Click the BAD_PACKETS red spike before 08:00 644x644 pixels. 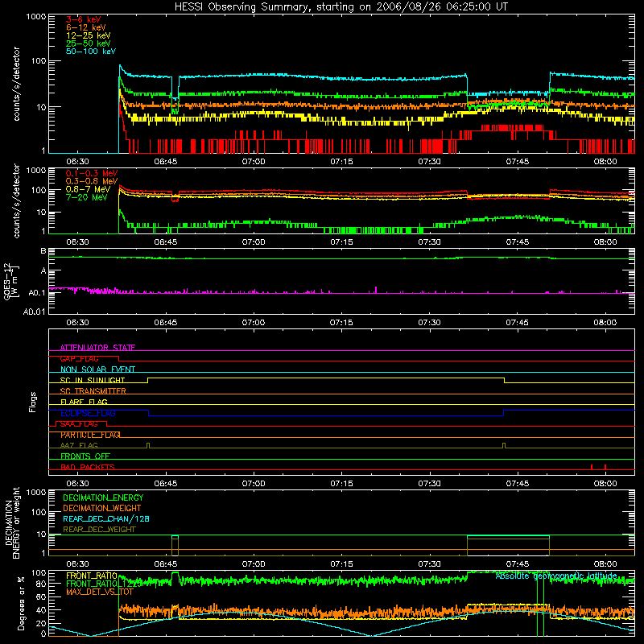click(592, 467)
